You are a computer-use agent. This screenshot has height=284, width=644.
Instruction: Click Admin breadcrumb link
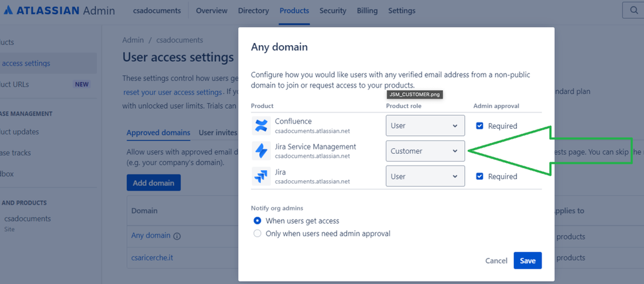pyautogui.click(x=133, y=40)
